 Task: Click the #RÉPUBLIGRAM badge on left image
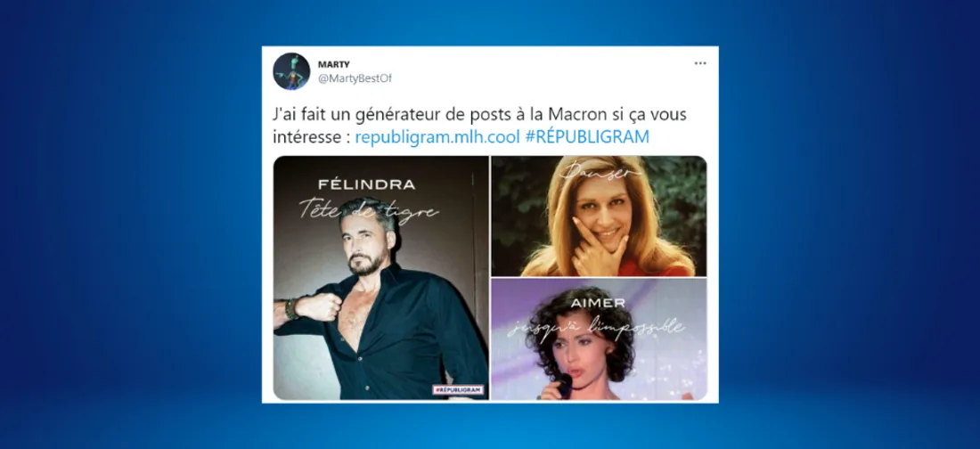click(x=458, y=389)
